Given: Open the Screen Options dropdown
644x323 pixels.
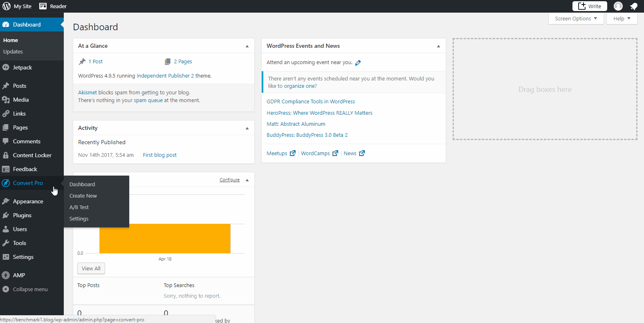Looking at the screenshot, I should (x=576, y=18).
